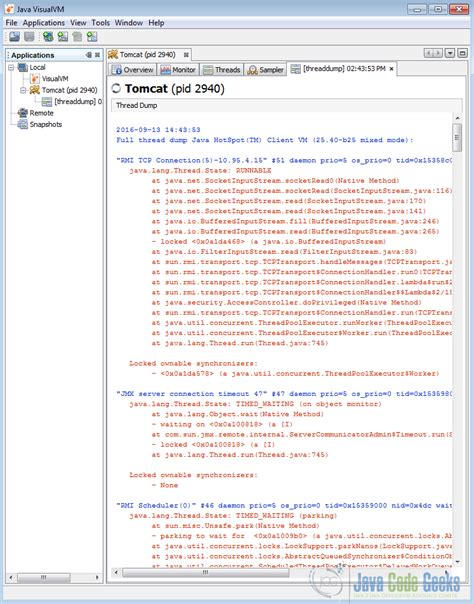Viewport: 474px width, 604px height.
Task: Select Tomcat (pid 2940) in the Applications tree
Action: coord(64,90)
